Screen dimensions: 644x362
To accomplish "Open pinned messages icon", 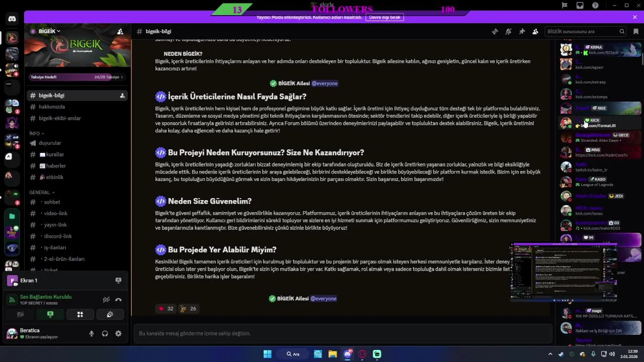I will pyautogui.click(x=522, y=31).
